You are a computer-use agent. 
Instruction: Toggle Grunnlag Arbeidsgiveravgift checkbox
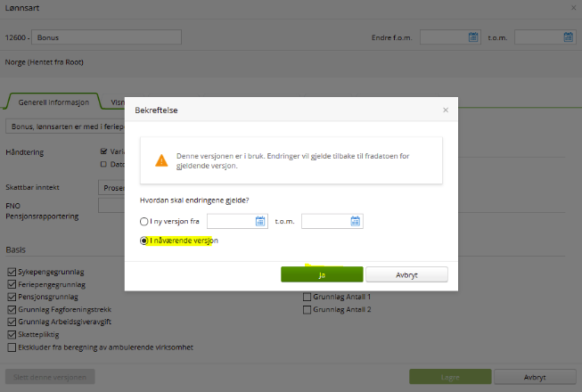point(12,322)
